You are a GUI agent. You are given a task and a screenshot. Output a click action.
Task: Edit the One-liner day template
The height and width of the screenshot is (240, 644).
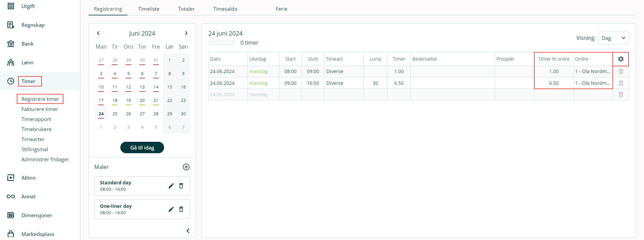click(171, 209)
